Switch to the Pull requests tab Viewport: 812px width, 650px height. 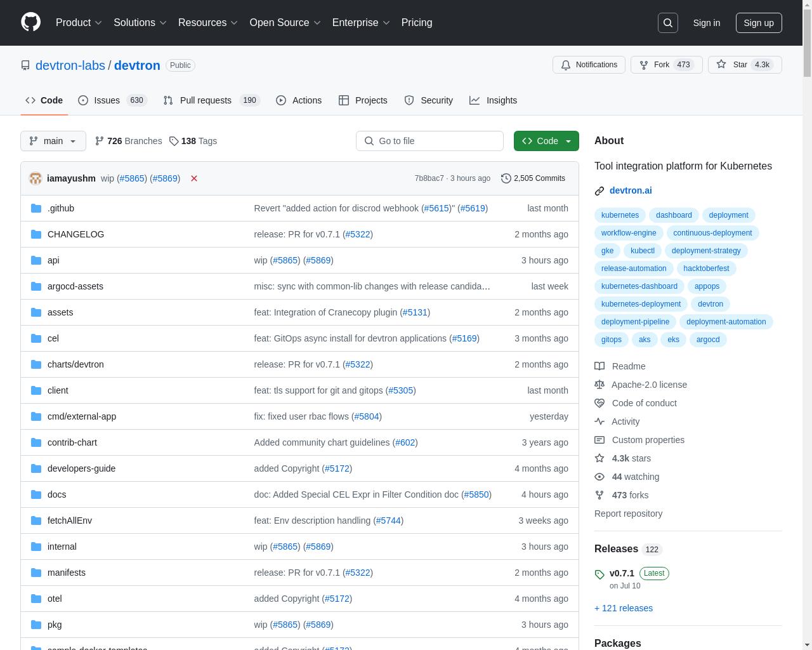pos(211,100)
